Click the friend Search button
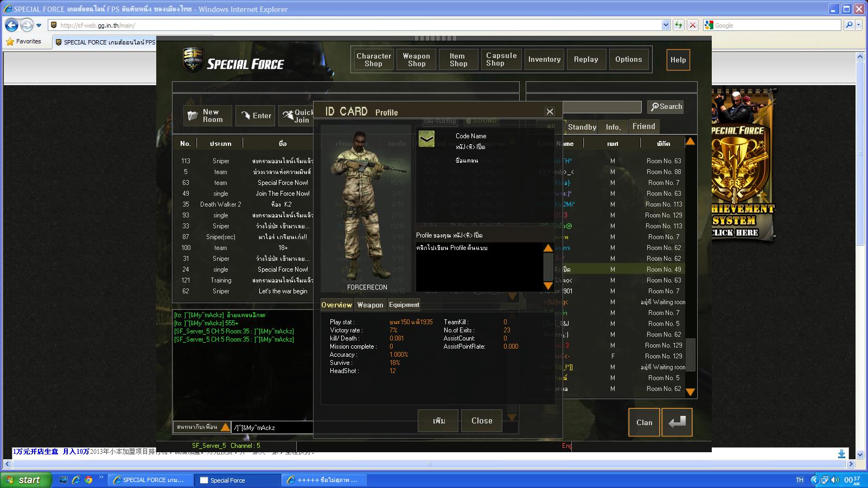The width and height of the screenshot is (868, 488). 666,107
